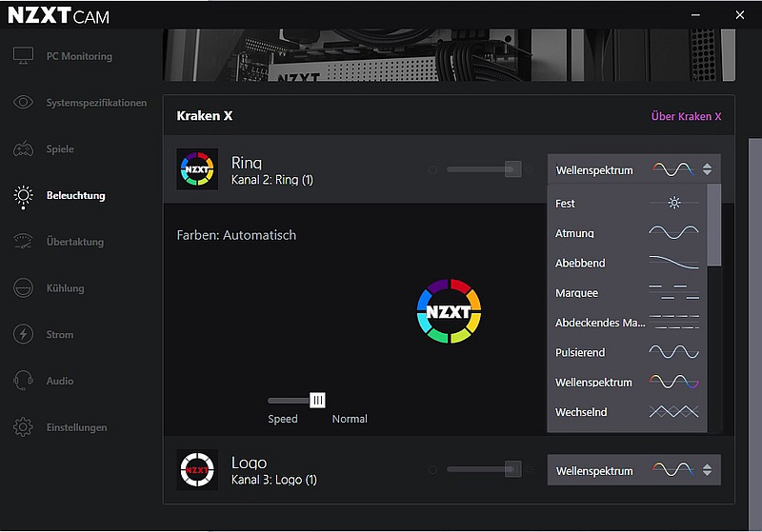Viewport: 762px width, 532px height.
Task: Click the rainbow Wellenspektrum list icon
Action: click(674, 382)
